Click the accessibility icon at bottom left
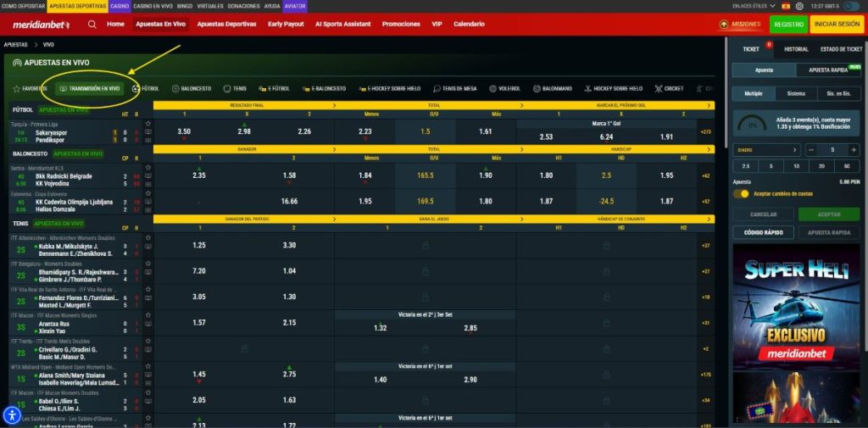Viewport: 868px width, 428px height. pos(12,414)
